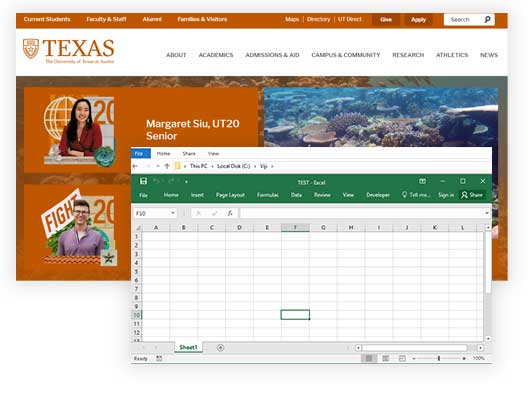Screen dimensions: 528x395
Task: Open the Ribbon Display Options icon
Action: [422, 181]
